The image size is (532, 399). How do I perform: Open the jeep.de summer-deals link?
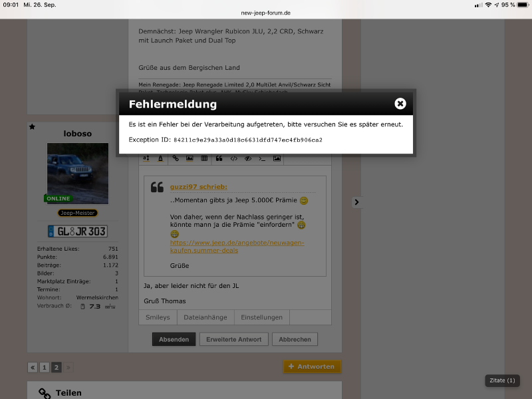coord(237,247)
